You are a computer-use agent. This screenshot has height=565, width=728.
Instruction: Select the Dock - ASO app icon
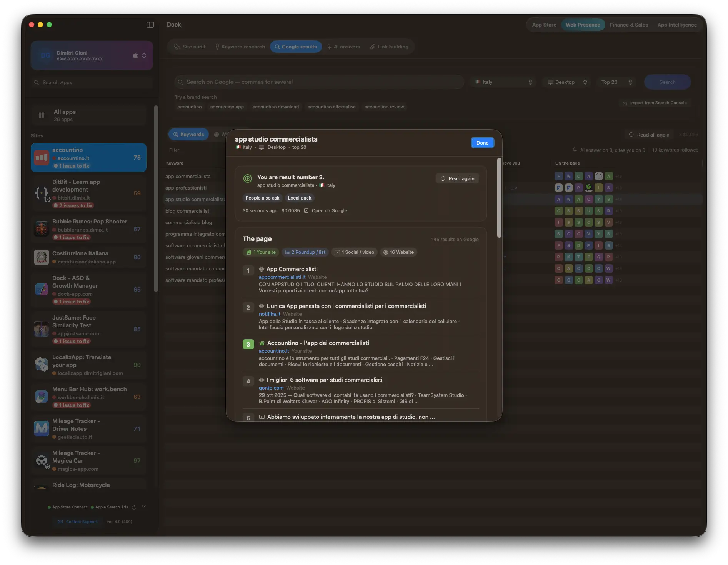click(x=42, y=289)
